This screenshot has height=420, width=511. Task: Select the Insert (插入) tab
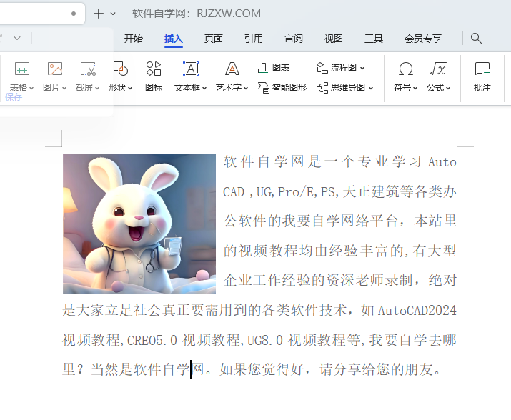(x=174, y=39)
